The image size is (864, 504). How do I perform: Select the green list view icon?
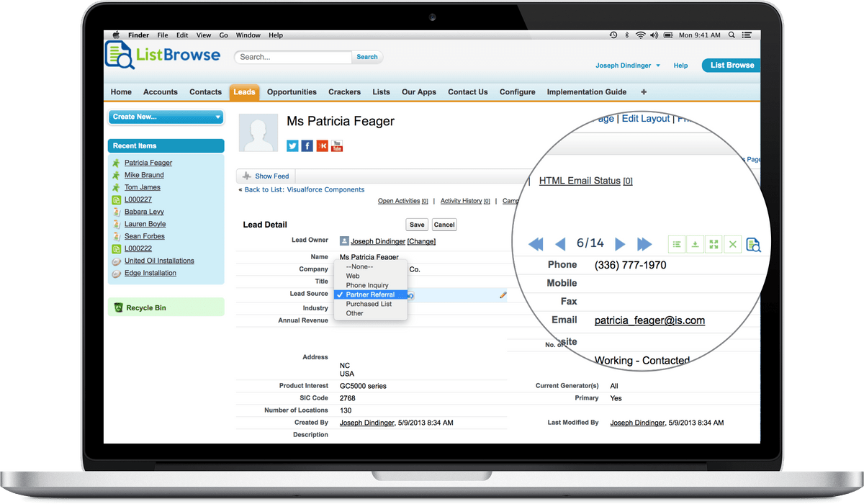pos(677,244)
